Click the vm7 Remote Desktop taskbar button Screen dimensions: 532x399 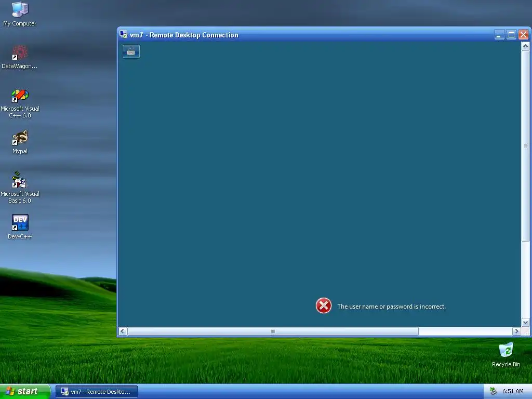point(97,392)
